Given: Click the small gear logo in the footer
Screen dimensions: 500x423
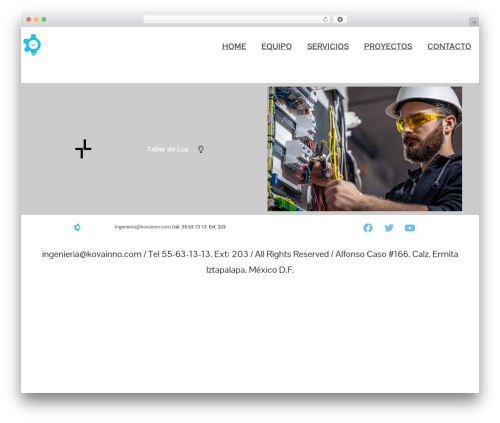Looking at the screenshot, I should (77, 227).
